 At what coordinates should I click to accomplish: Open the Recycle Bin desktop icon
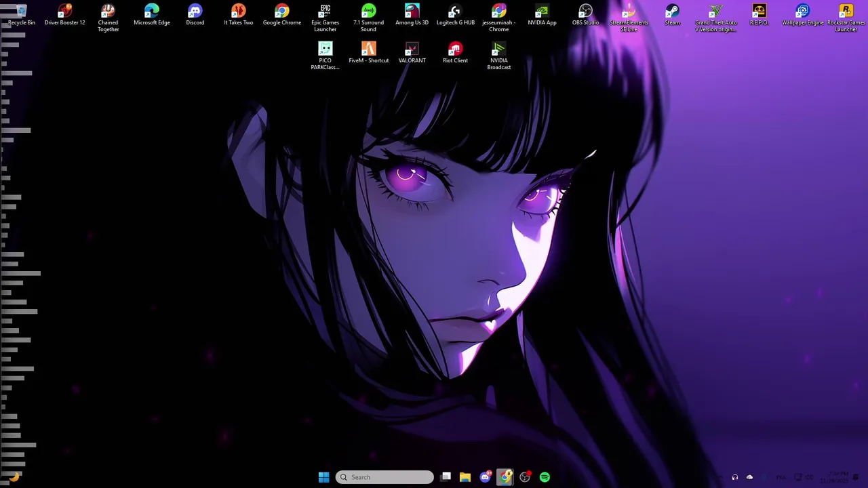click(x=22, y=15)
